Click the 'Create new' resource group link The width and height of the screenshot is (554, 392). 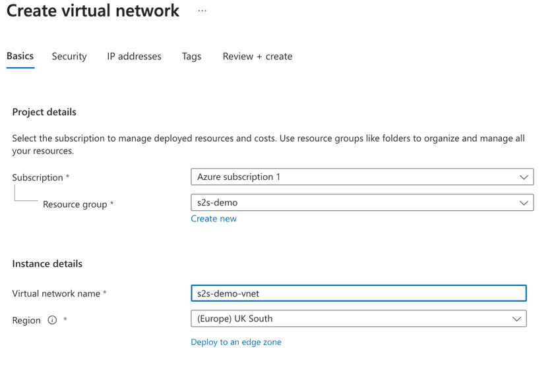tap(214, 219)
